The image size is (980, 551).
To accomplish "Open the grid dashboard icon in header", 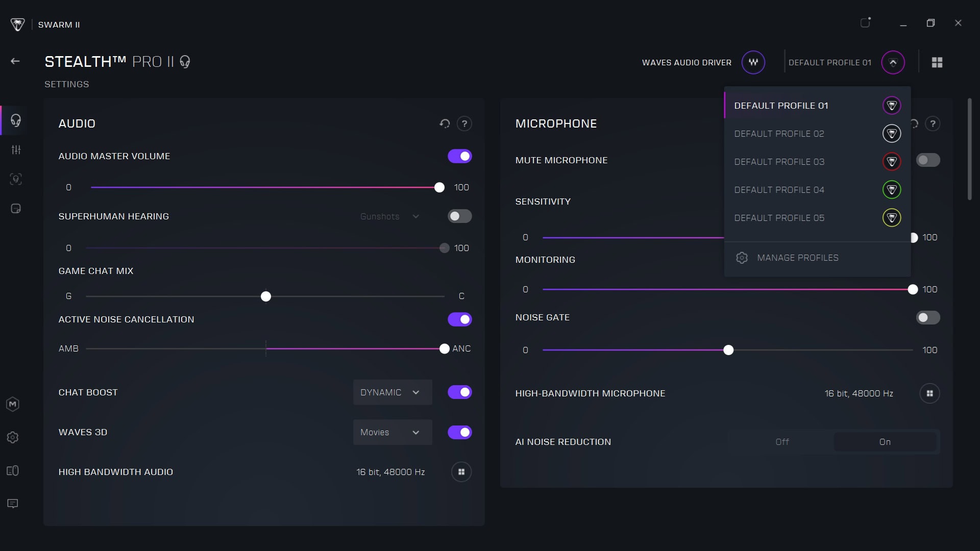I will pyautogui.click(x=937, y=62).
